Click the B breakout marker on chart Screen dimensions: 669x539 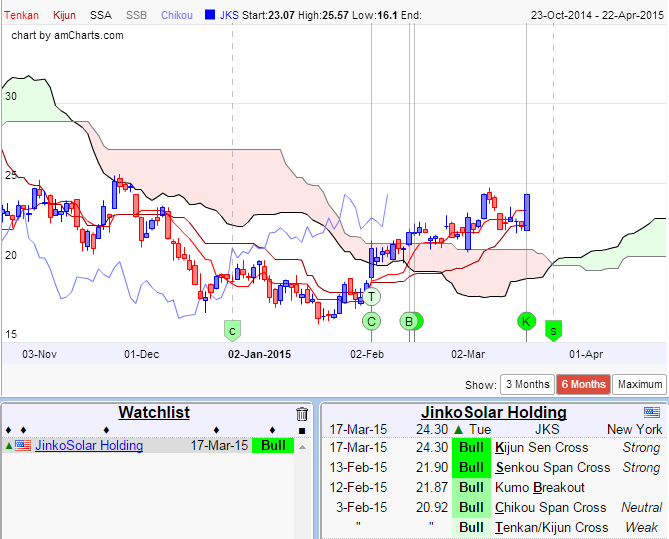[410, 321]
